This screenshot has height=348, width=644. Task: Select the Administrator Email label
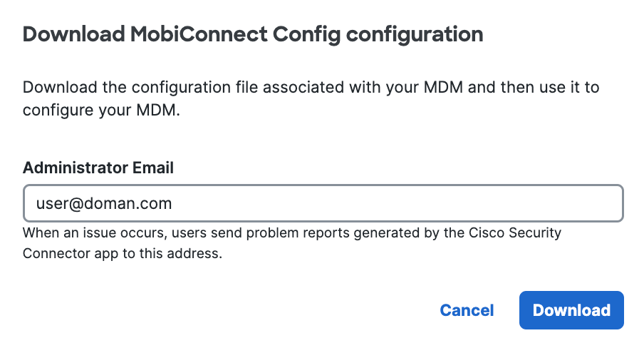98,168
